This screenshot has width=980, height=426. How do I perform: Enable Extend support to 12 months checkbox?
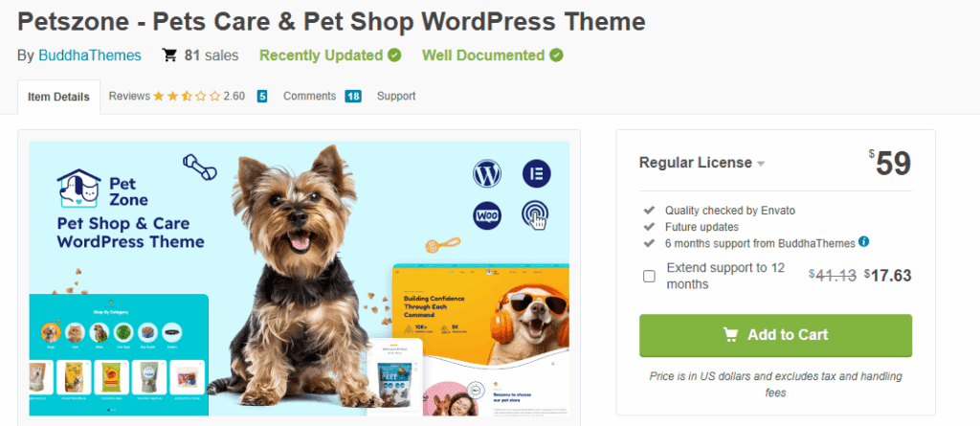(650, 276)
